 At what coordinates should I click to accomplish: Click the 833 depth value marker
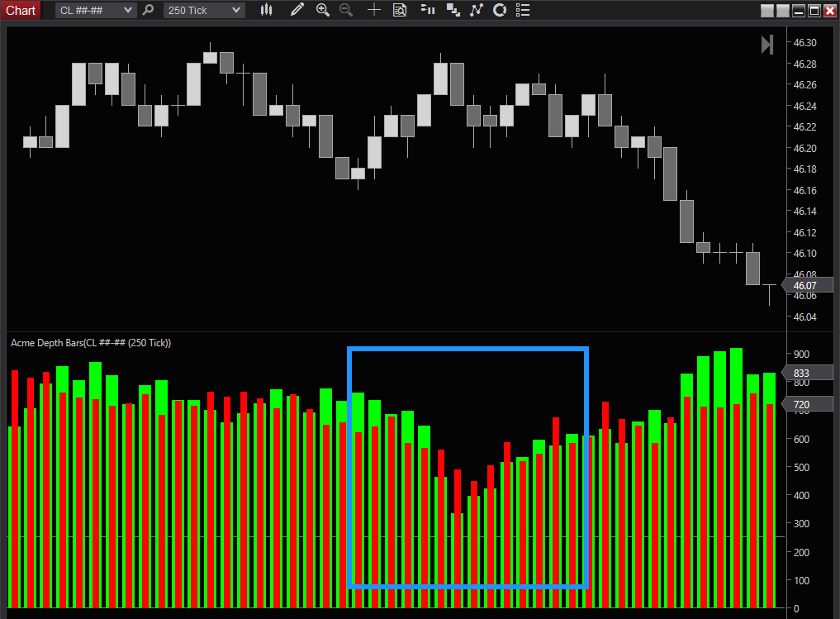point(807,373)
